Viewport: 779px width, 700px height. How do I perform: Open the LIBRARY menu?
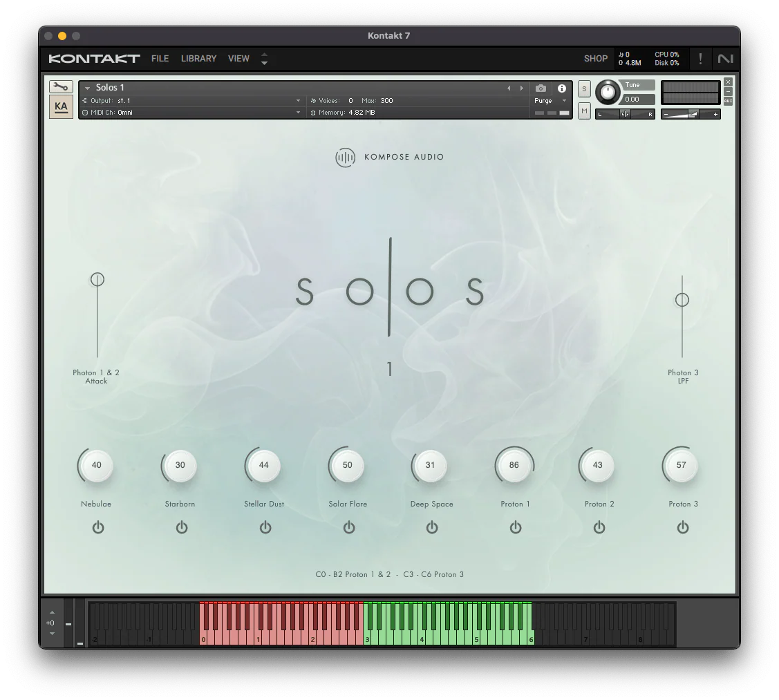tap(198, 59)
